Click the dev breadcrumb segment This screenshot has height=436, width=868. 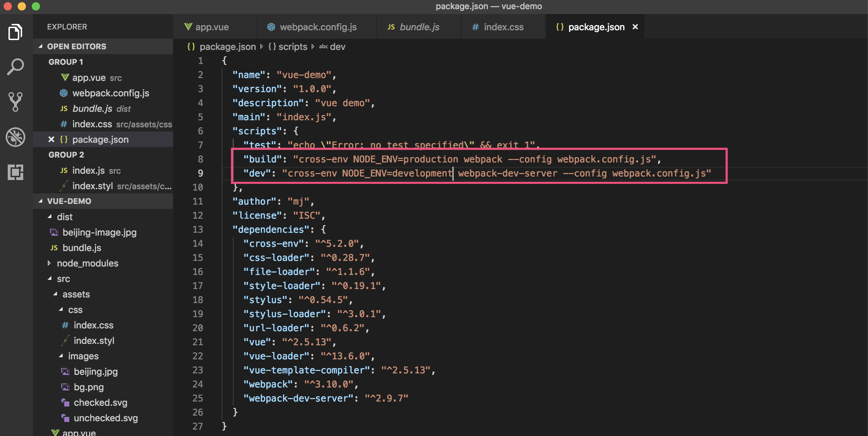[337, 47]
